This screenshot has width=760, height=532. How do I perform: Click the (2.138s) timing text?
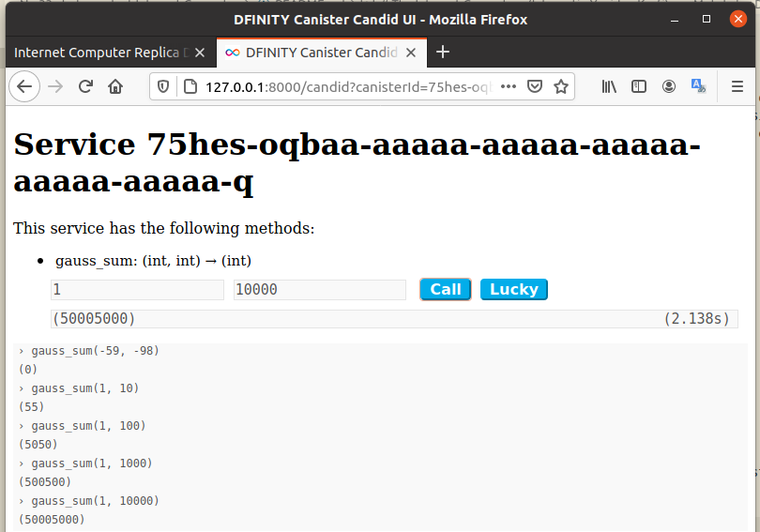(696, 319)
